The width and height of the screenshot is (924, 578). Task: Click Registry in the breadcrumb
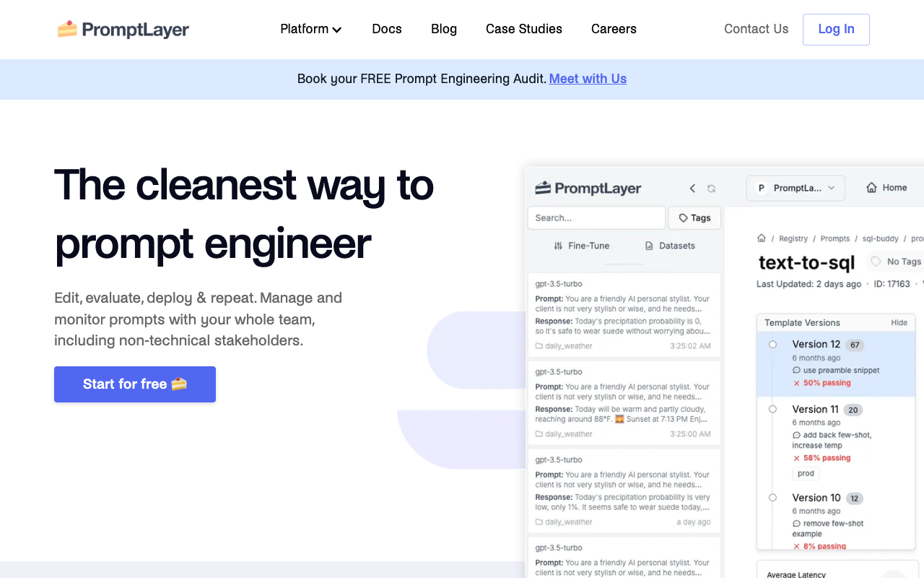[793, 238]
